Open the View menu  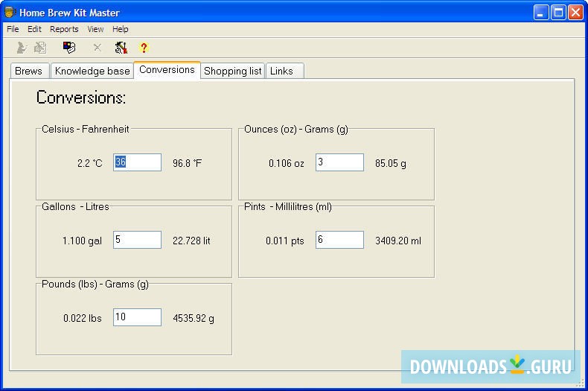tap(95, 29)
